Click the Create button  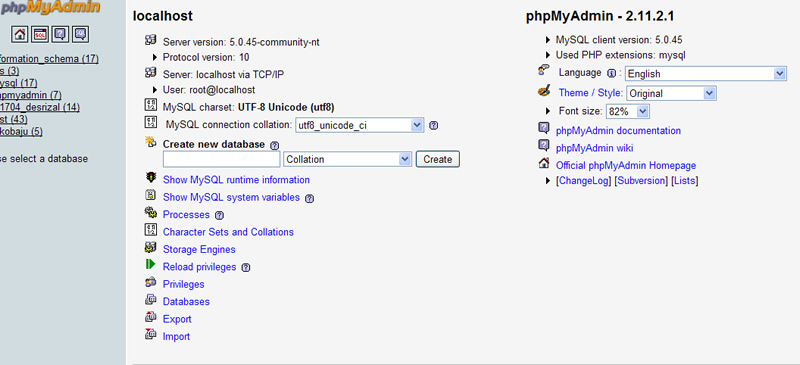438,159
